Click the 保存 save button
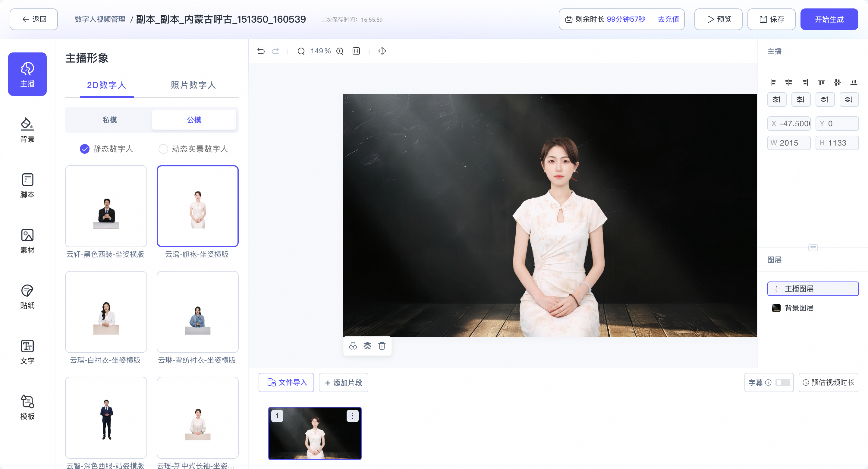 click(772, 19)
